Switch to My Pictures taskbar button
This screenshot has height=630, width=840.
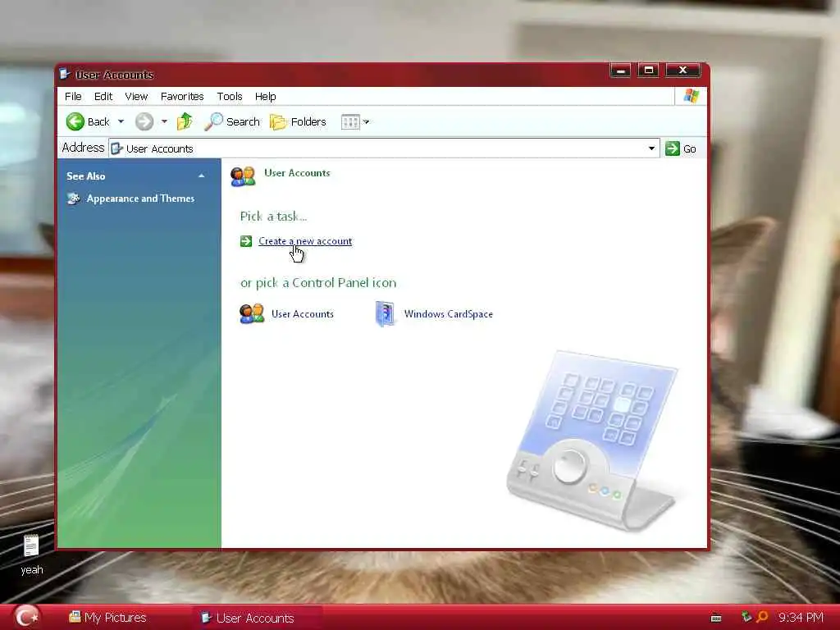pyautogui.click(x=107, y=618)
